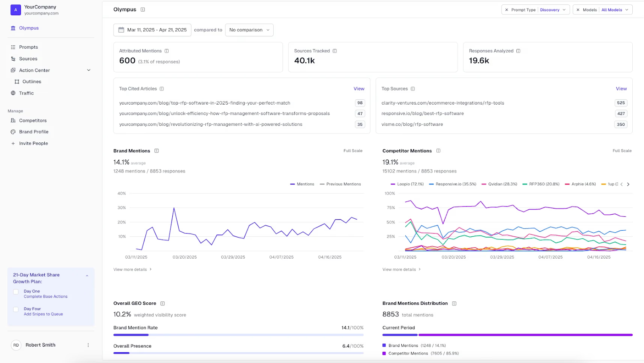Click the Competitors building icon
Screen dimensions: 644x363
(x=13, y=120)
